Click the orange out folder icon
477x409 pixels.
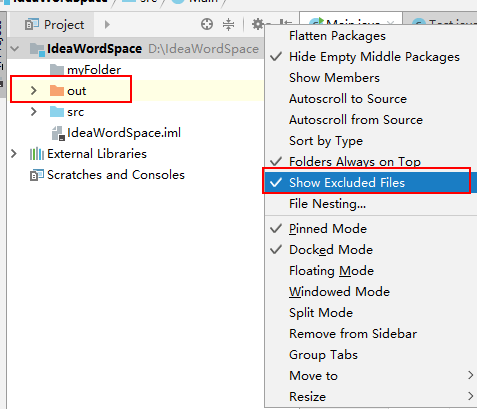[x=57, y=91]
